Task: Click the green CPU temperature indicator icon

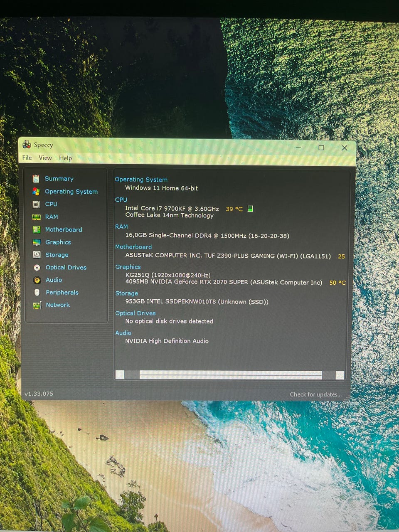Action: coord(250,209)
